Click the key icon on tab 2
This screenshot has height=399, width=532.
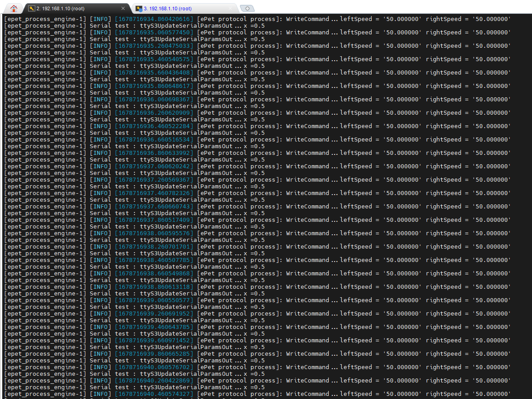(32, 8)
